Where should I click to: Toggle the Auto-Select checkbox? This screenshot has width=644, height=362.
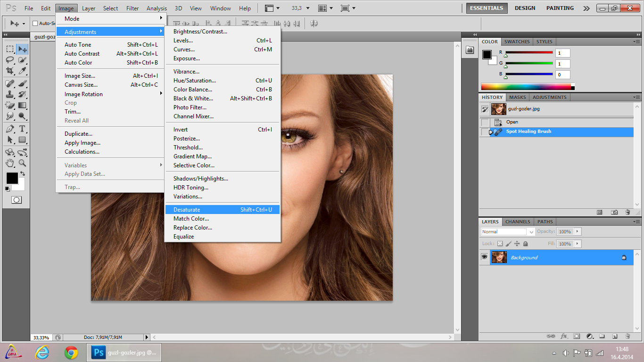[x=35, y=23]
